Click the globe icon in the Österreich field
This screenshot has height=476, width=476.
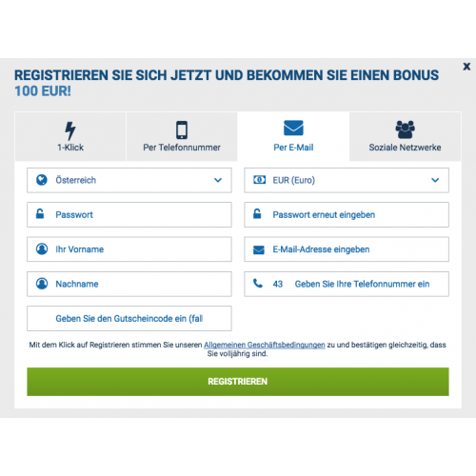click(42, 180)
